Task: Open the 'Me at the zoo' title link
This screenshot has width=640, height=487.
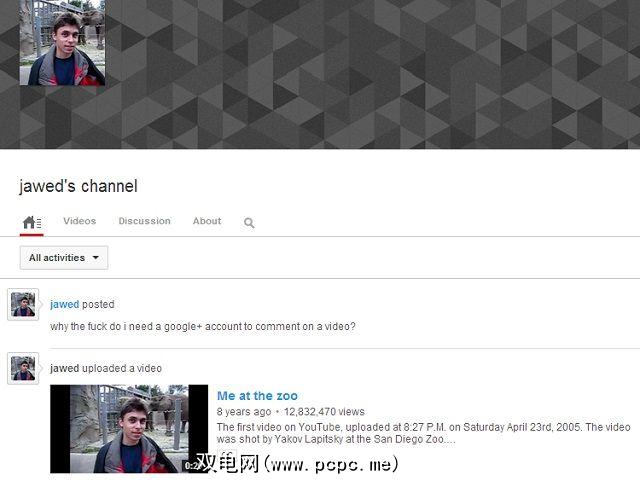Action: (x=257, y=396)
